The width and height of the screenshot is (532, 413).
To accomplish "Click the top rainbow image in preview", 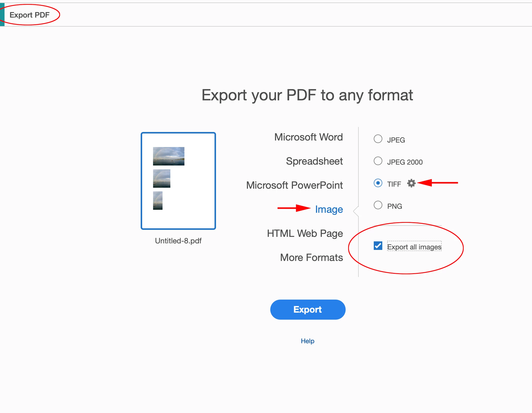I will coord(169,156).
